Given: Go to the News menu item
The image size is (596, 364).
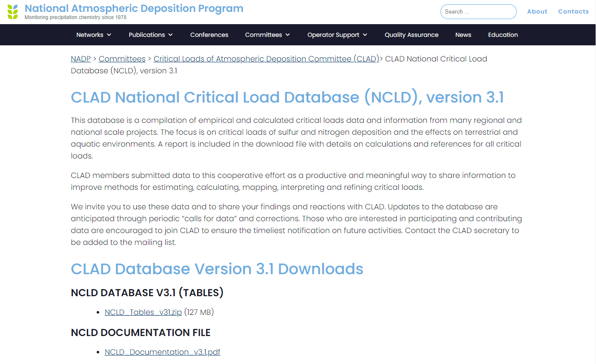Looking at the screenshot, I should pyautogui.click(x=463, y=35).
